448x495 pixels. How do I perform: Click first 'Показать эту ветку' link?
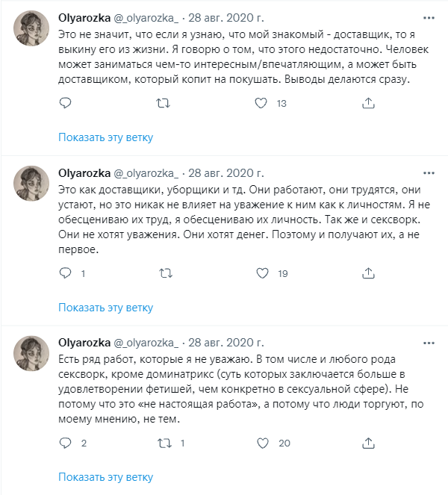pyautogui.click(x=105, y=137)
